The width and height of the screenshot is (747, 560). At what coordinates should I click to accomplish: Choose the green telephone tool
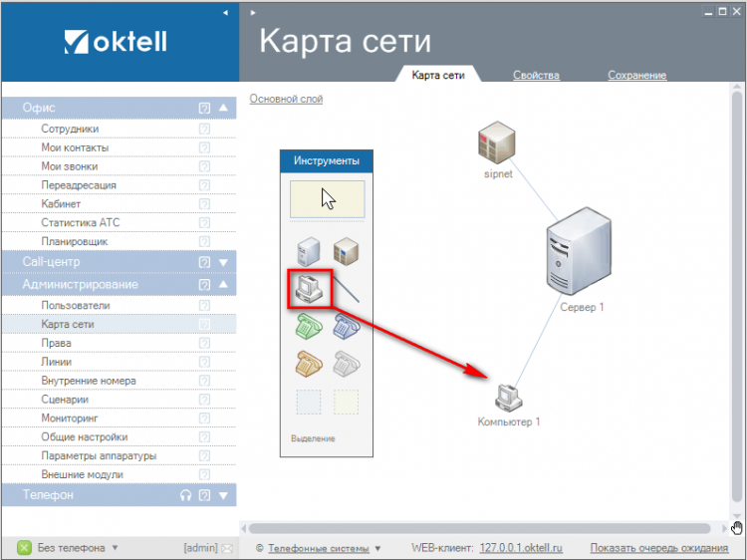(x=310, y=326)
